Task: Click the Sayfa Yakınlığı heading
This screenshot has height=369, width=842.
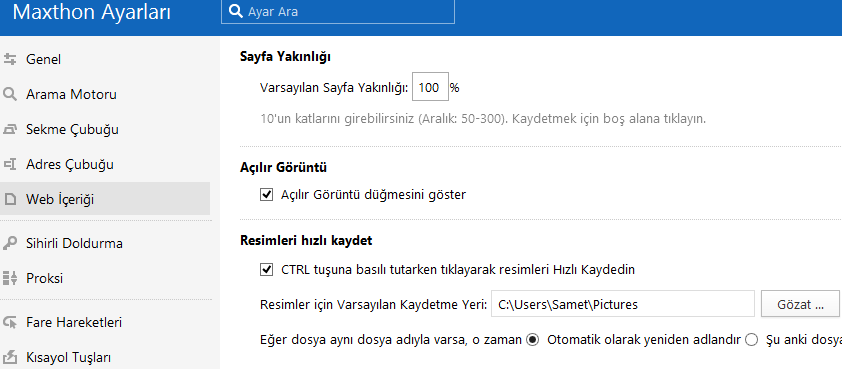Action: pyautogui.click(x=285, y=56)
